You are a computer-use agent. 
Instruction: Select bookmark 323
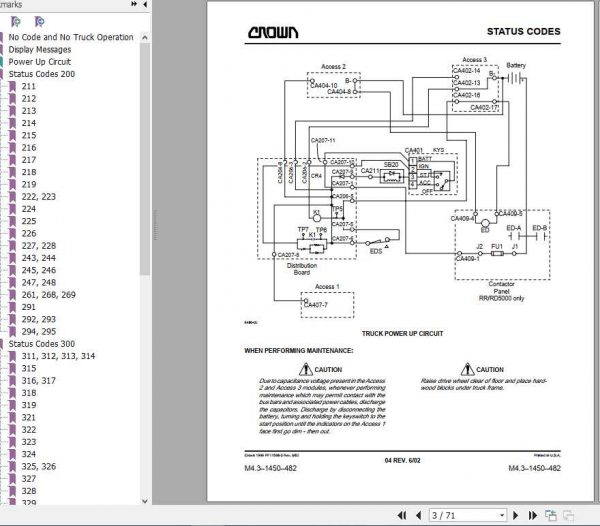coord(29,442)
